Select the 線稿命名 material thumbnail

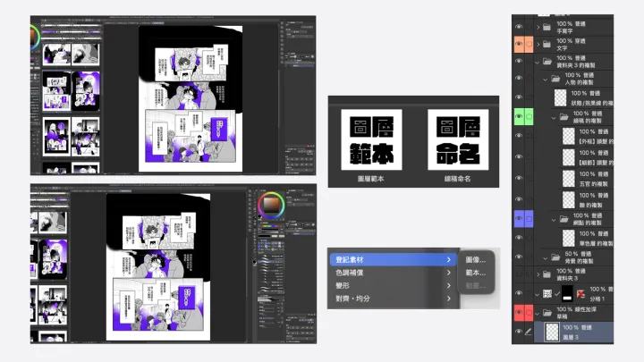(458, 139)
